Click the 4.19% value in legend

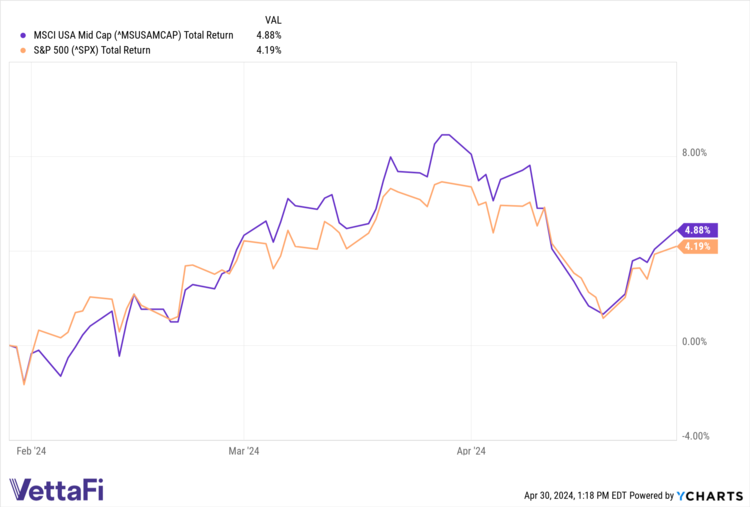[269, 50]
